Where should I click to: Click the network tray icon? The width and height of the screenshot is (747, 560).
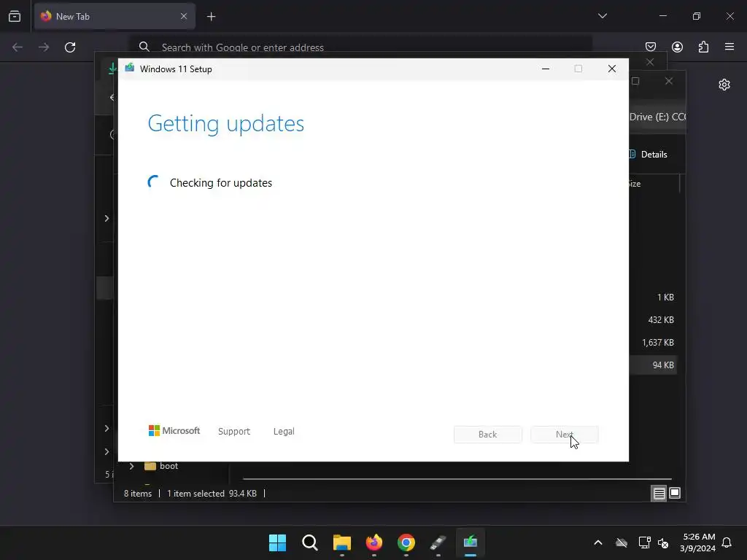coord(645,542)
